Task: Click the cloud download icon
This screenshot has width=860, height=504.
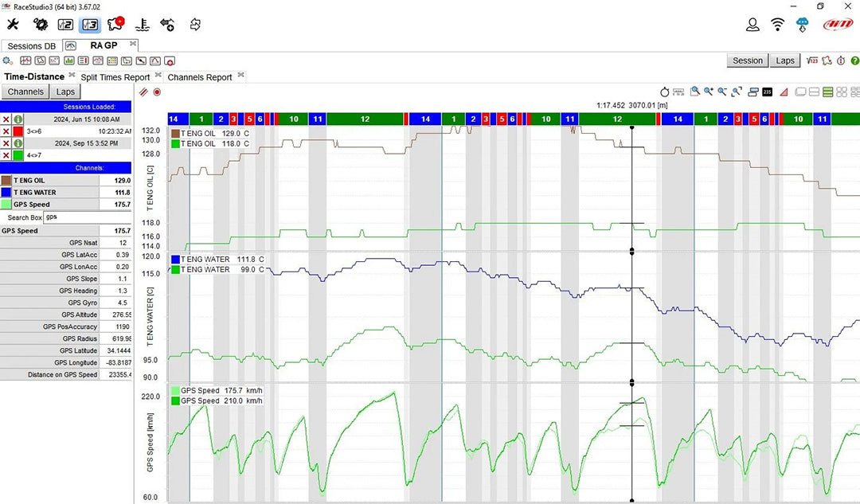Action: tap(803, 24)
